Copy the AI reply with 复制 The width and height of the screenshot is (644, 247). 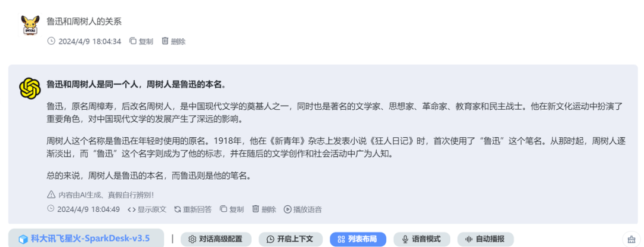(231, 209)
